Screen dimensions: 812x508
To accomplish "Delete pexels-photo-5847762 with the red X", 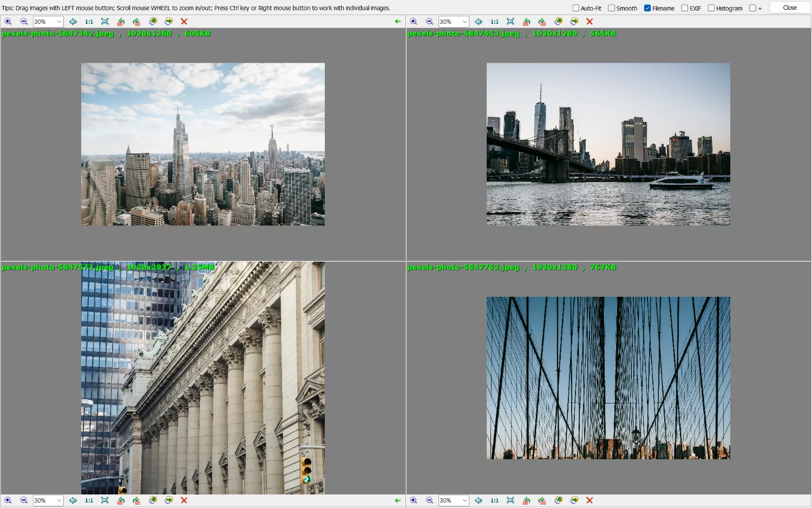I will tap(590, 500).
